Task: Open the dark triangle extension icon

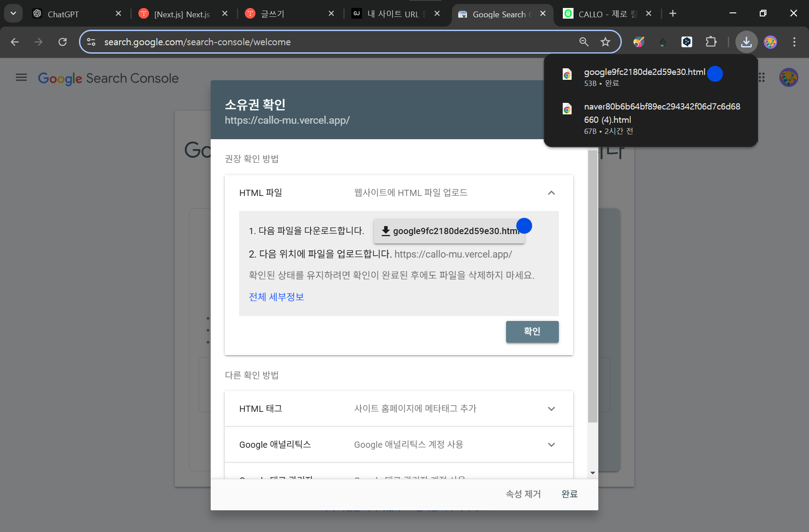Action: tap(663, 42)
